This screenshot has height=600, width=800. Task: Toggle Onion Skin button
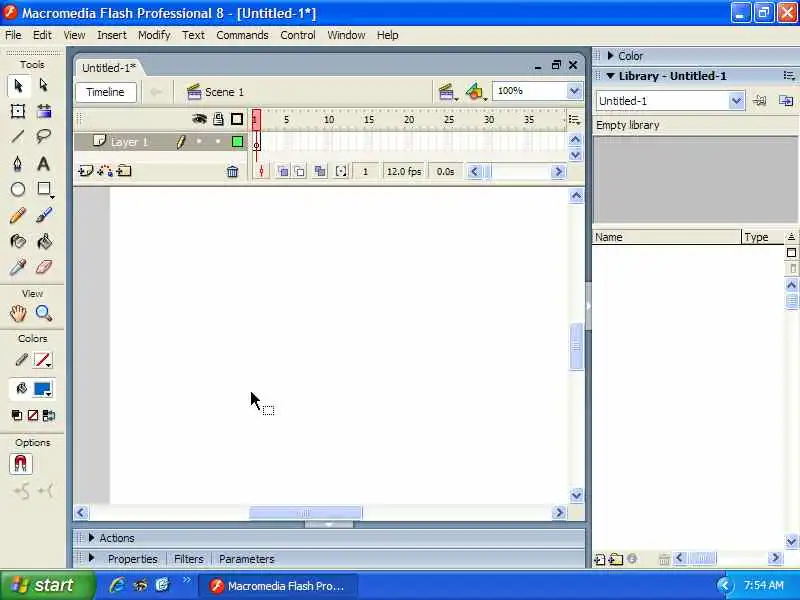(283, 171)
